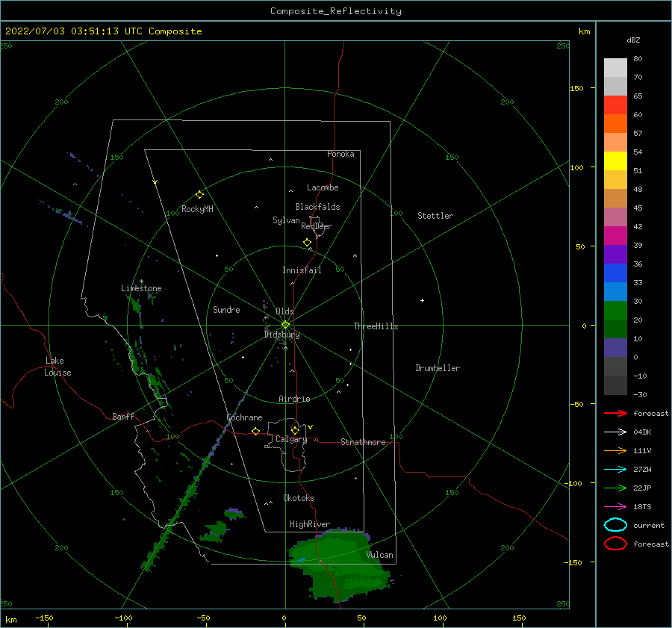Click the Limestone label
672x628 pixels.
(x=141, y=288)
